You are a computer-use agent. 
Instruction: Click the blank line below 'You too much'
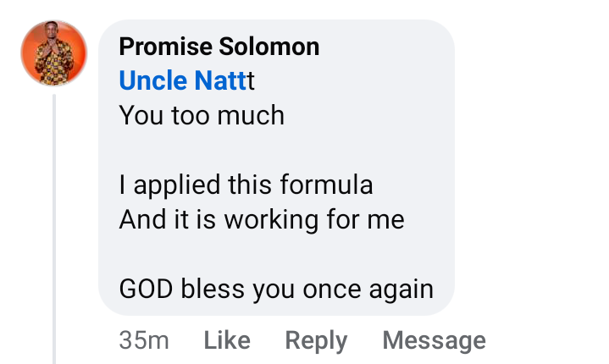tap(254, 150)
